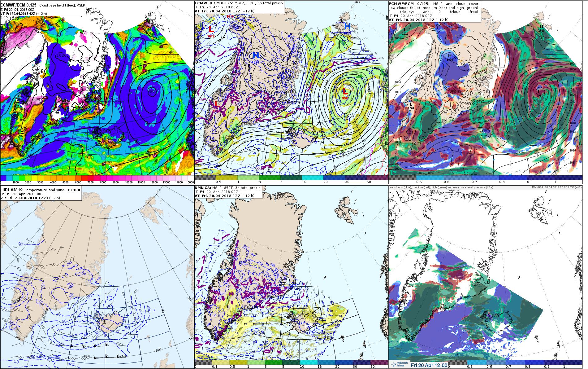Click the 'DMI/IGA: 20.04.2018 00:00 UTC (+12)' text
Viewport: 588px width, 369px height.
[x=557, y=187]
